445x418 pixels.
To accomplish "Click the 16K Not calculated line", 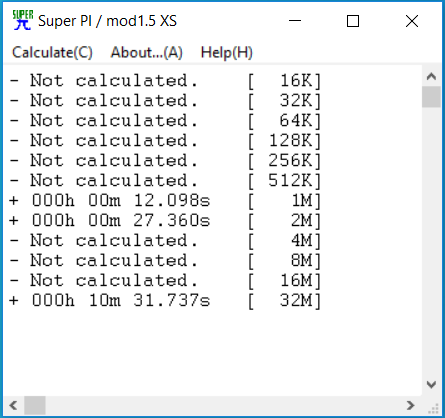I will coord(165,81).
